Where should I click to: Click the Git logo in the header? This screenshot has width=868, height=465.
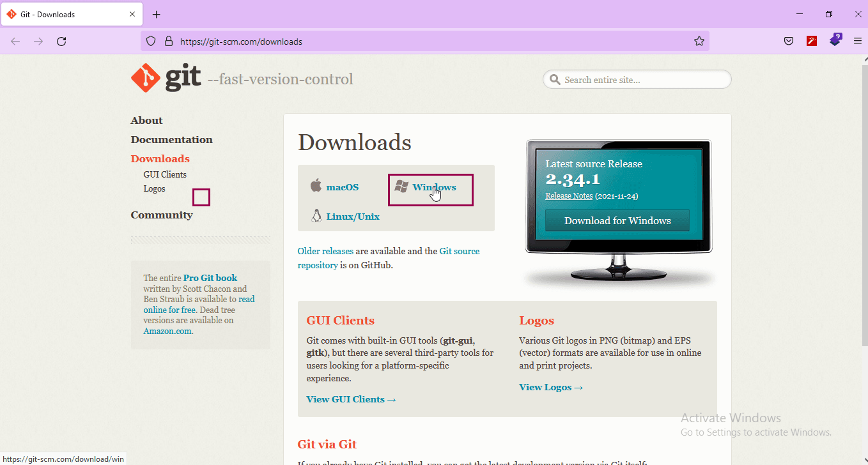pos(166,79)
